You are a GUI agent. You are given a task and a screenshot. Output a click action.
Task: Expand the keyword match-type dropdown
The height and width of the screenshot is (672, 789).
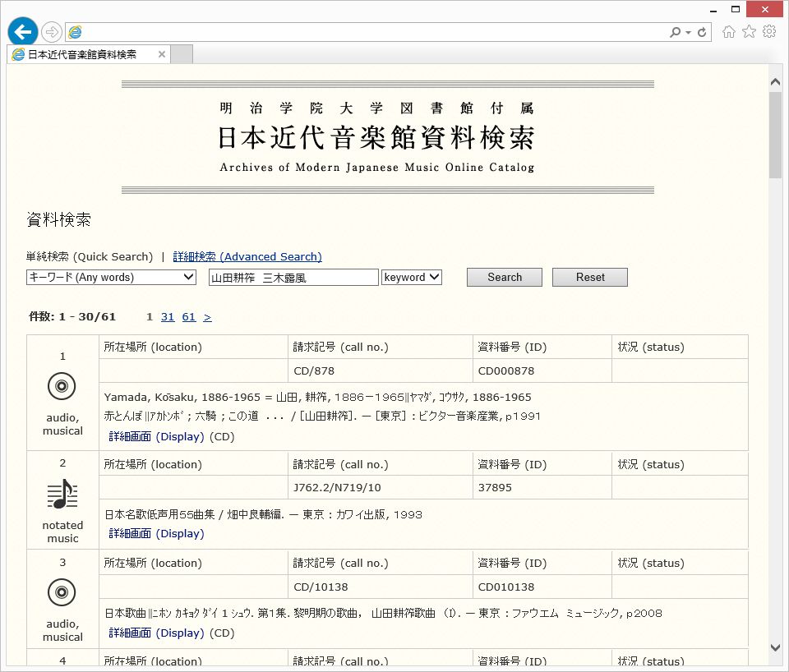click(412, 278)
